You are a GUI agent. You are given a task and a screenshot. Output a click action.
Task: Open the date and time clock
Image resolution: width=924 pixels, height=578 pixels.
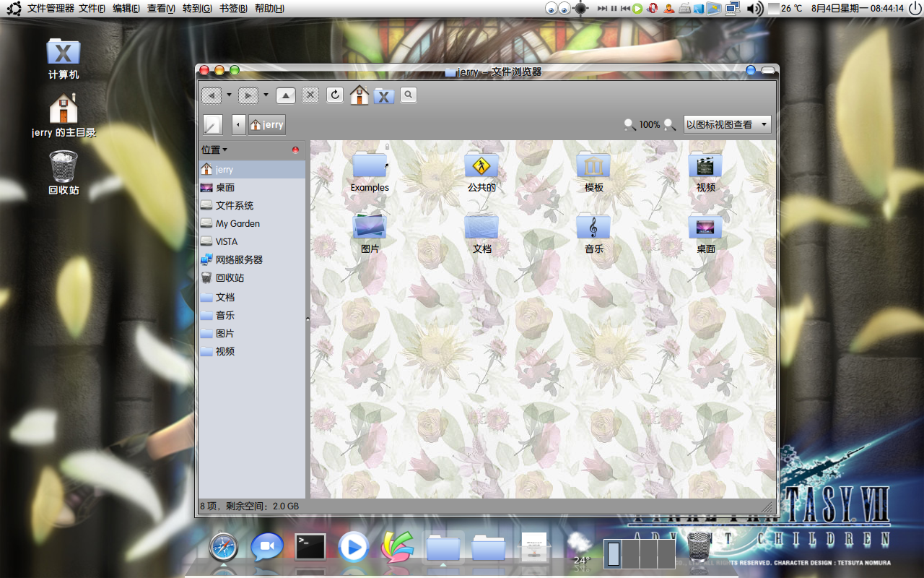[x=858, y=9]
